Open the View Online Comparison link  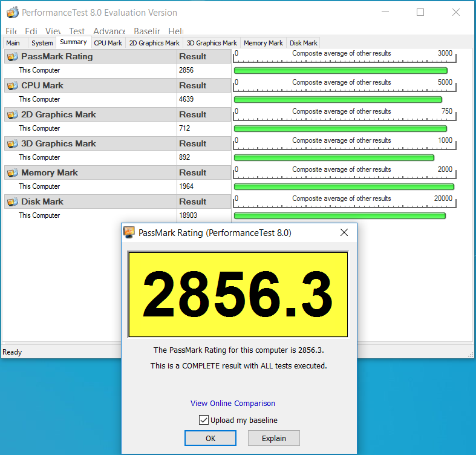(x=233, y=403)
